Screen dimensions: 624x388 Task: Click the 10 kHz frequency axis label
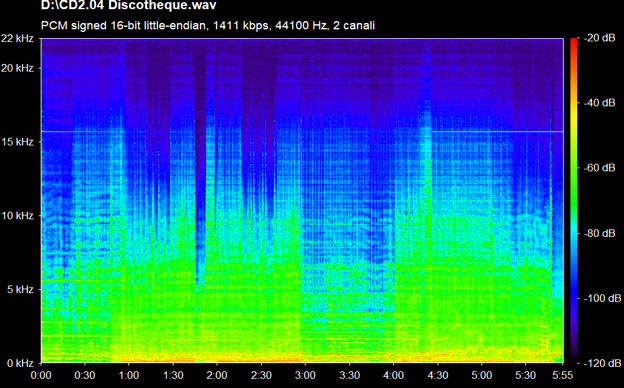click(x=18, y=216)
